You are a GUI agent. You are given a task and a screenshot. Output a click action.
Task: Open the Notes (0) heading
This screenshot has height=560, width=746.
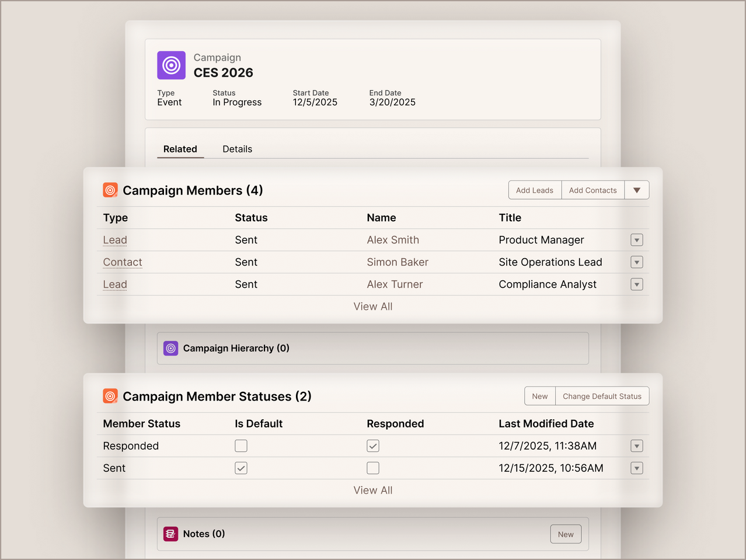(204, 534)
